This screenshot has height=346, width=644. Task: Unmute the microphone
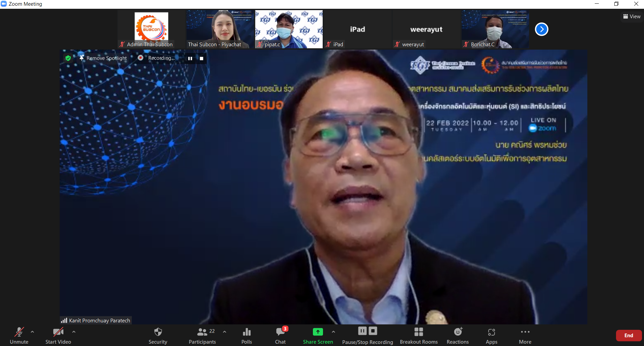click(x=19, y=336)
